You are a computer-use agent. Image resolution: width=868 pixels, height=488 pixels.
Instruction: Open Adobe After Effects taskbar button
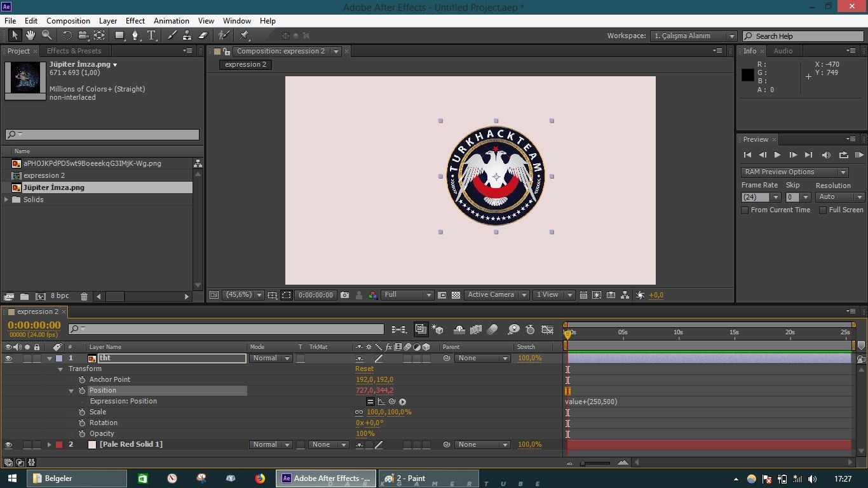coord(326,478)
